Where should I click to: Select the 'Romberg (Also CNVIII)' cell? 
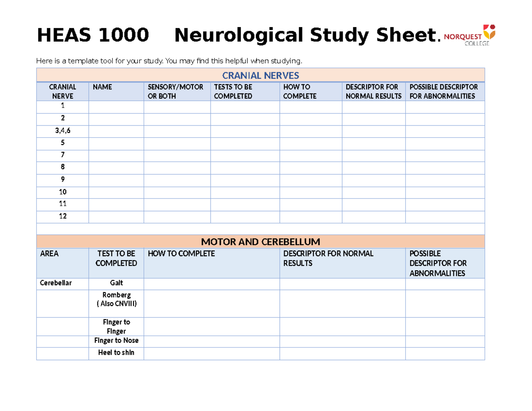116,304
